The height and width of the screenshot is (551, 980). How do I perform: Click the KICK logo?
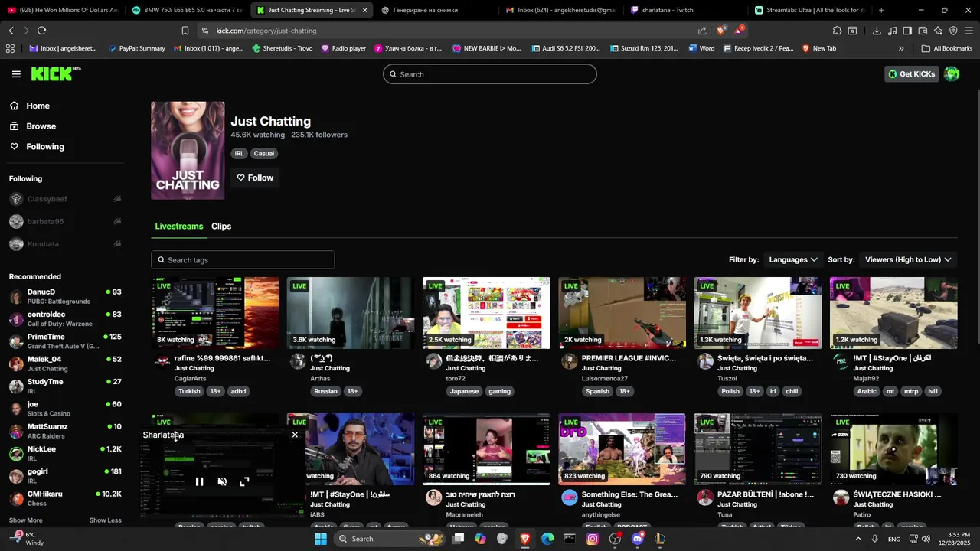click(x=55, y=74)
